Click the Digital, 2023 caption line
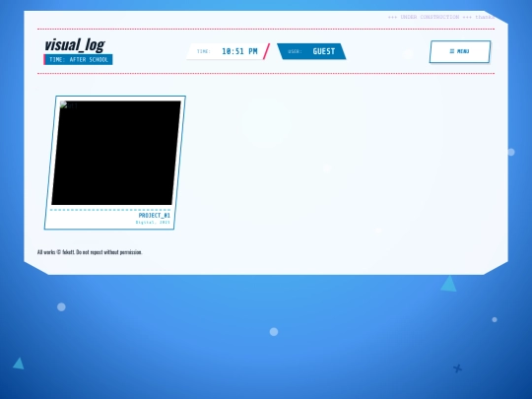The width and height of the screenshot is (532, 399). [x=153, y=223]
